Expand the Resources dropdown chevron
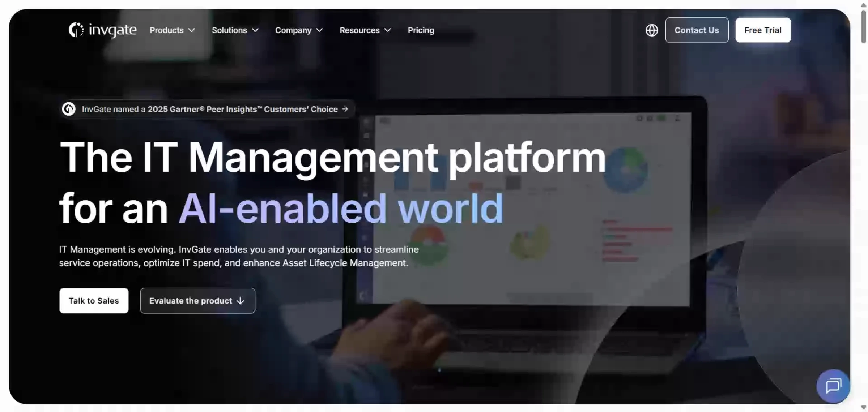This screenshot has height=412, width=868. [x=388, y=30]
